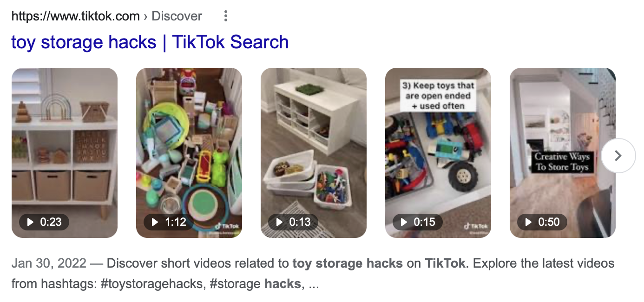The width and height of the screenshot is (644, 302).
Task: Click thumbnail with white bins beside shelf unit
Action: coord(314,153)
